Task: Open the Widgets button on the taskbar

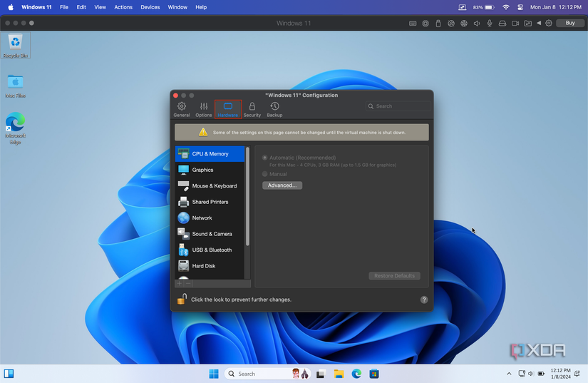Action: (9, 374)
